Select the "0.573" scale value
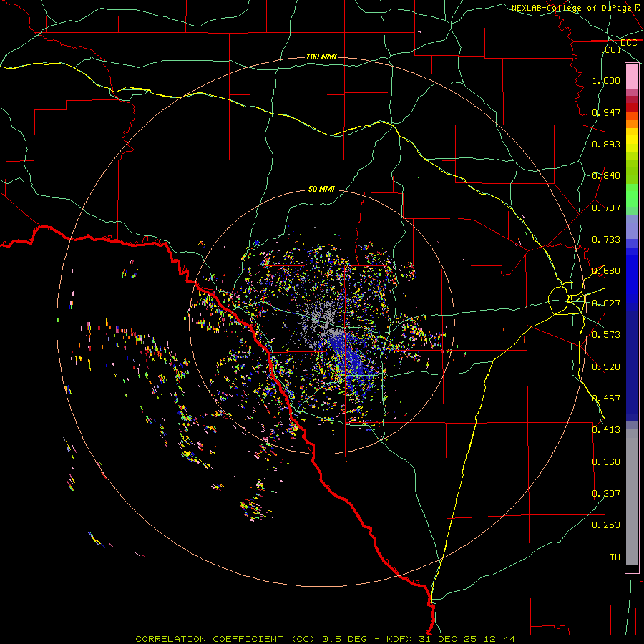This screenshot has width=644, height=644. click(x=606, y=335)
